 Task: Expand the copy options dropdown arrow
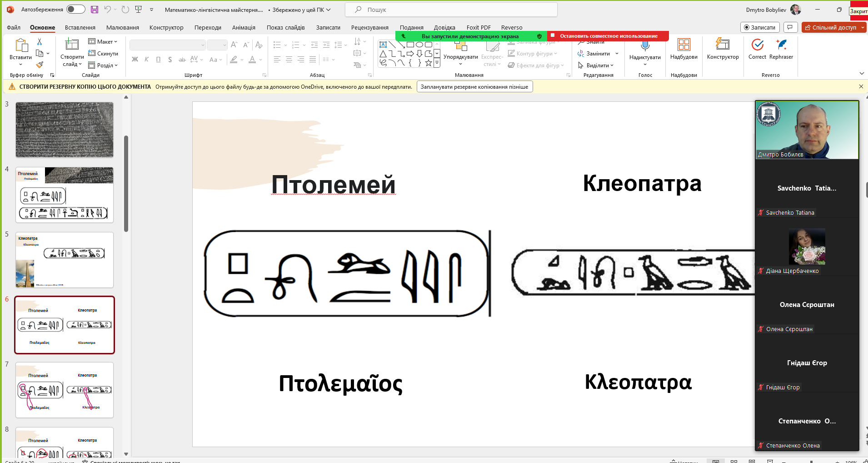[x=48, y=54]
